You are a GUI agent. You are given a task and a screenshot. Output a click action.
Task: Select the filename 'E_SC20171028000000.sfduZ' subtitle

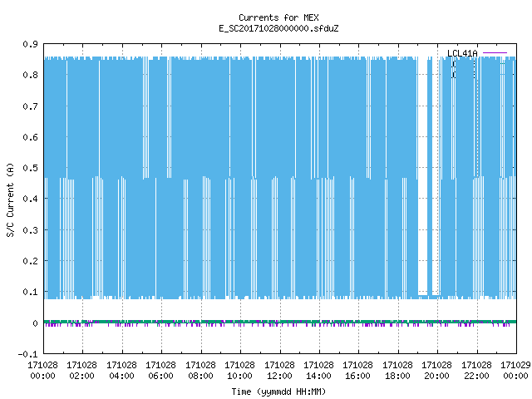[278, 28]
